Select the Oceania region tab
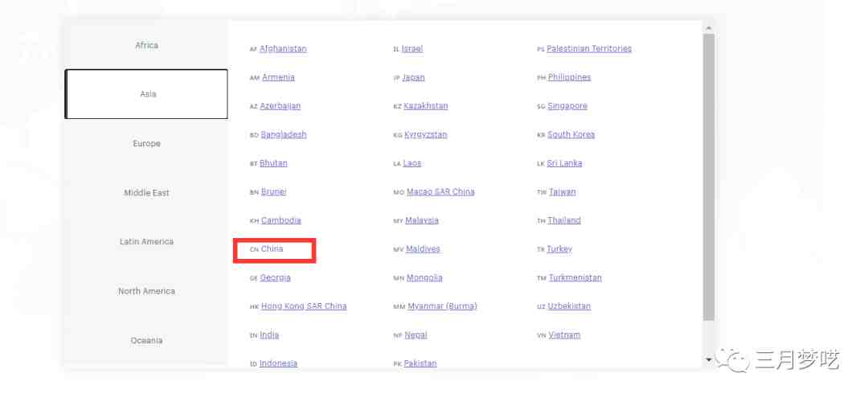Image resolution: width=868 pixels, height=398 pixels. 146,340
